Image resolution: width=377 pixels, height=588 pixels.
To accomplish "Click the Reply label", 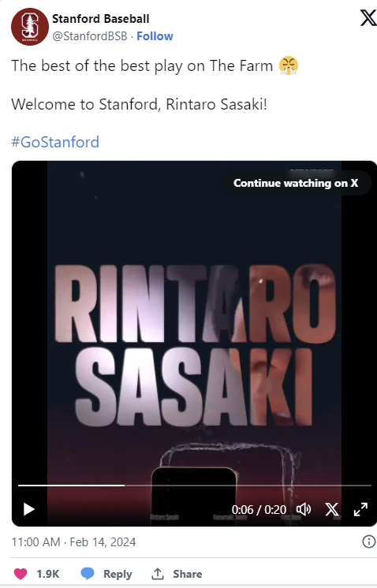I will (118, 574).
